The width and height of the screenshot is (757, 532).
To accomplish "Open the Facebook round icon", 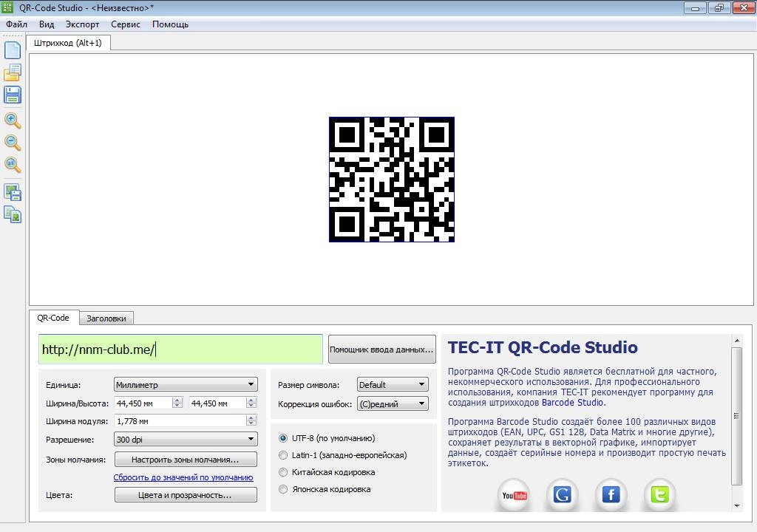I will coord(611,495).
